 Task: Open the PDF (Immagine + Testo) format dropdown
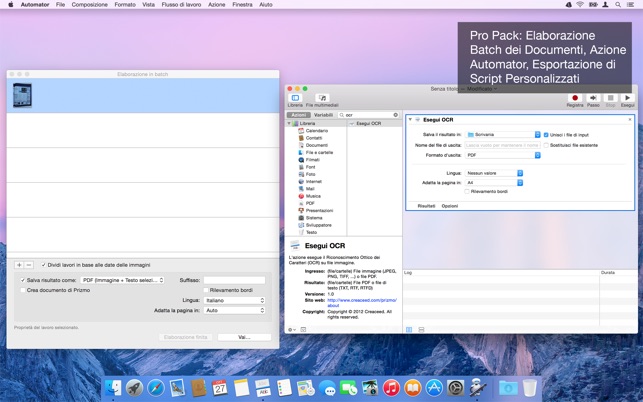click(122, 280)
